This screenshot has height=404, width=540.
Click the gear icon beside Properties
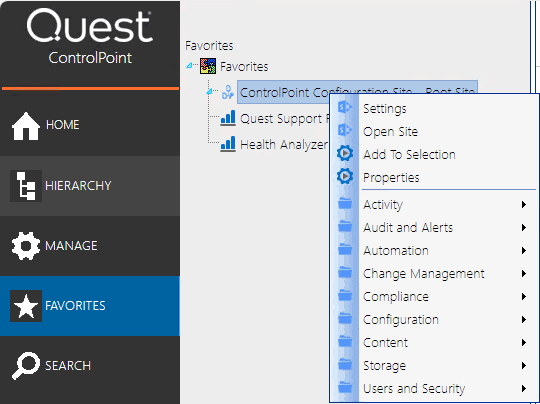click(345, 176)
